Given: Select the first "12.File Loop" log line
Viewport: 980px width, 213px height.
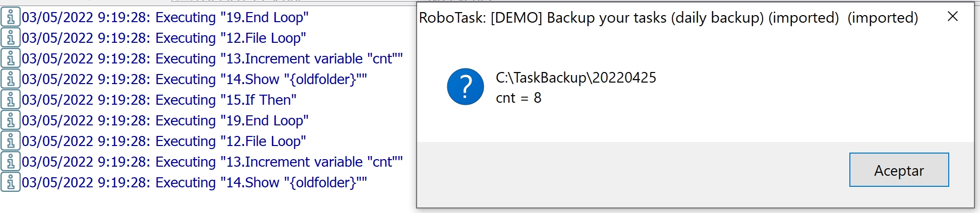Looking at the screenshot, I should click(x=164, y=38).
